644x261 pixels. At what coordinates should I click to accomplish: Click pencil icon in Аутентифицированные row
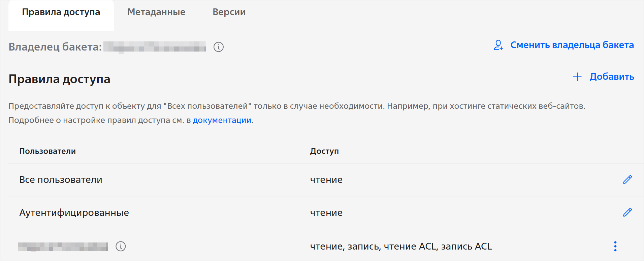point(627,213)
